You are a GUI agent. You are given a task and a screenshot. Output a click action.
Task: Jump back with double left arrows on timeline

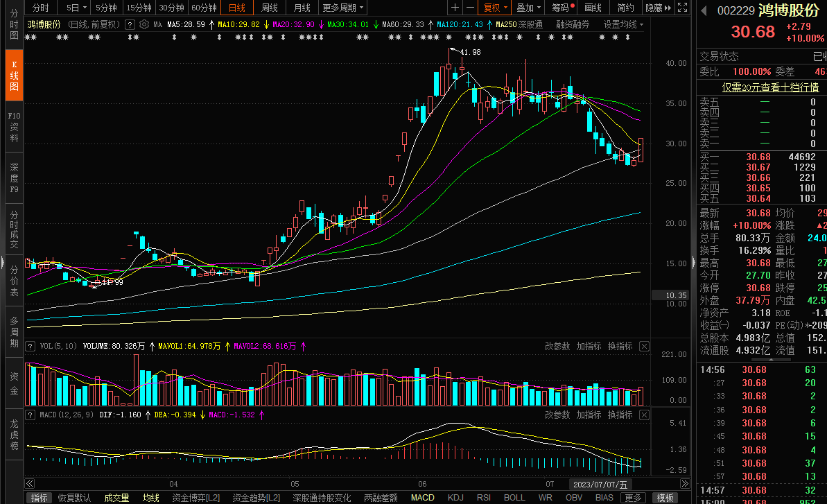pos(30,483)
